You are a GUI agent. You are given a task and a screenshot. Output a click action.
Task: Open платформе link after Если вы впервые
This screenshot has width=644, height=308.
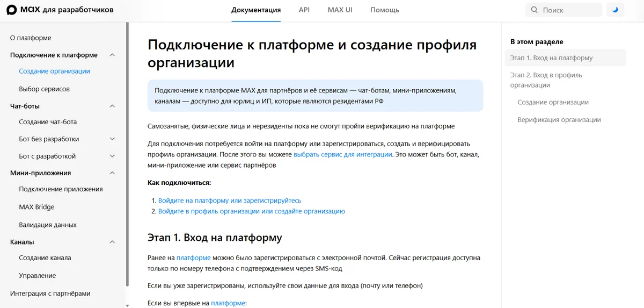click(228, 303)
